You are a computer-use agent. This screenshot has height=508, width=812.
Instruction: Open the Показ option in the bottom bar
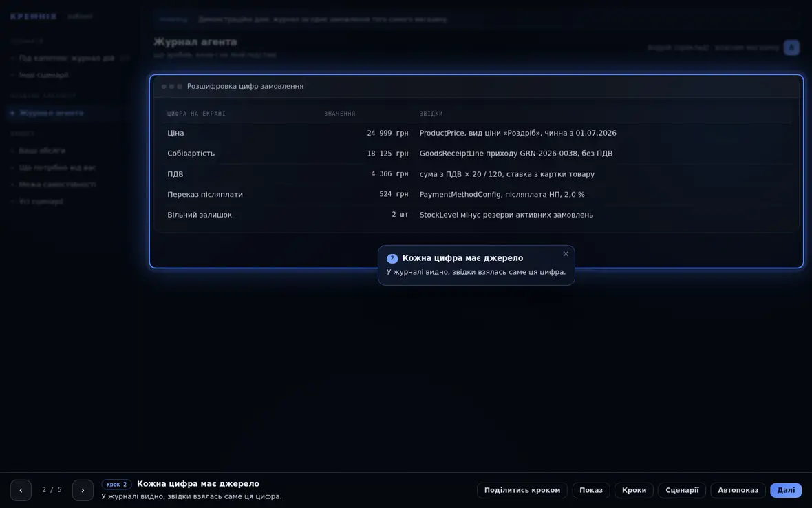[x=591, y=490]
